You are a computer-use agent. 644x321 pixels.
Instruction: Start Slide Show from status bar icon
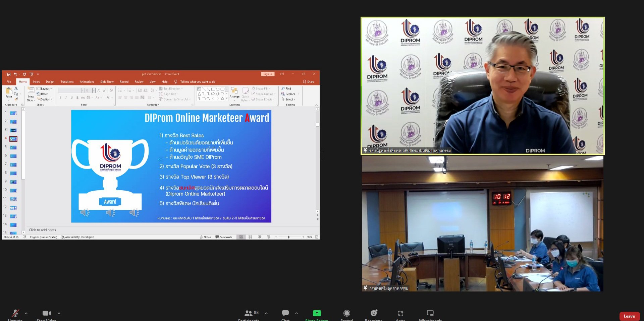pos(269,237)
